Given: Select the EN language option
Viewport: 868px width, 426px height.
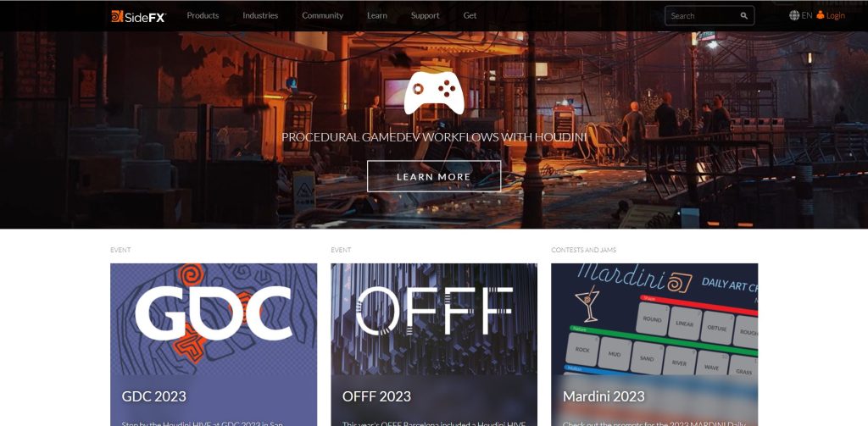Looking at the screenshot, I should [807, 15].
